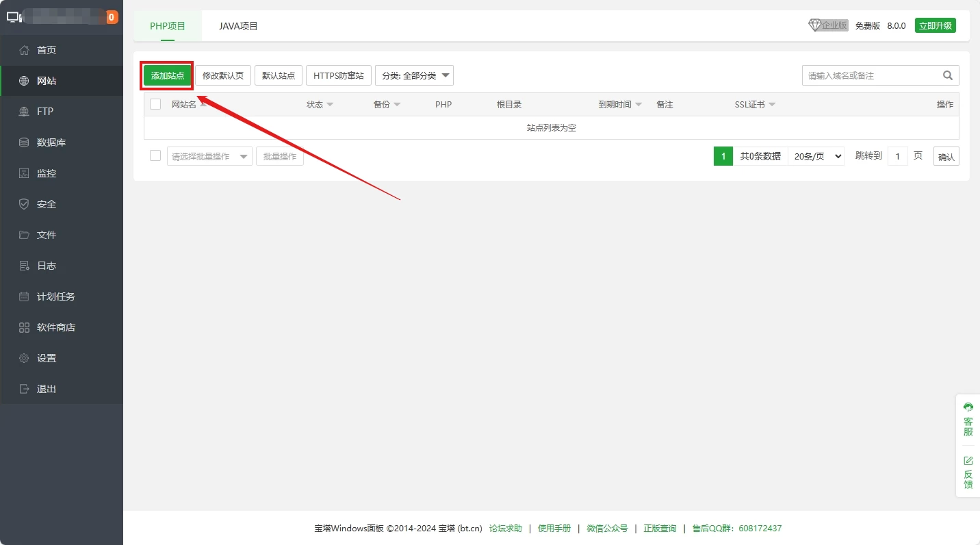Click the search magnifier icon
980x545 pixels.
[948, 75]
